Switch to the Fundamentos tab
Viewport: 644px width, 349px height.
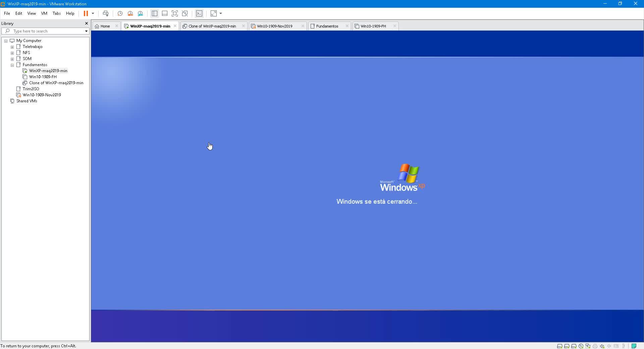click(327, 26)
